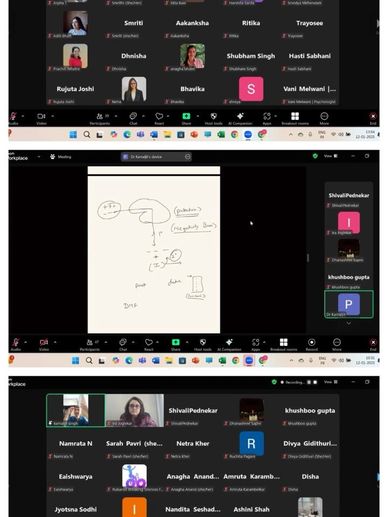Open Dr Kamaljit's device sharing dropdown
This screenshot has height=517, width=388.
click(188, 157)
